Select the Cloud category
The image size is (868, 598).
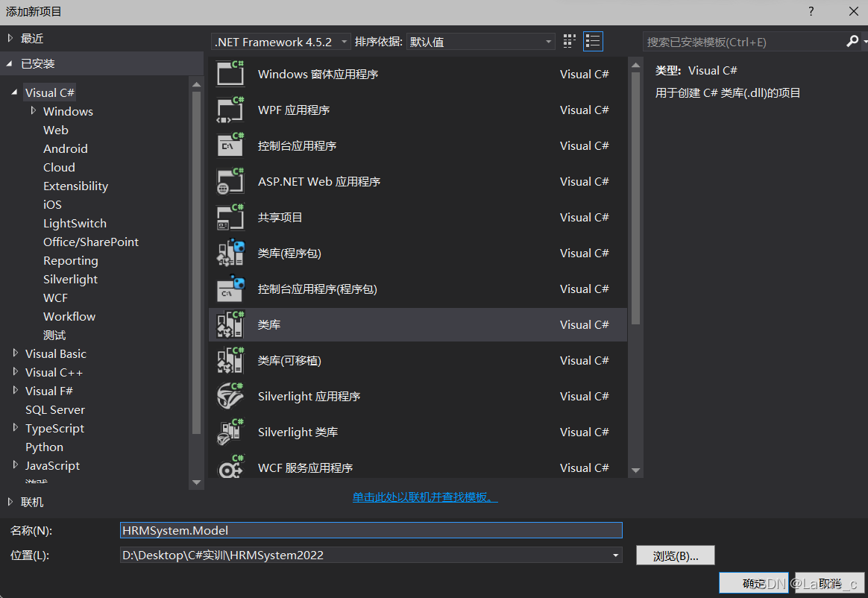click(x=59, y=167)
